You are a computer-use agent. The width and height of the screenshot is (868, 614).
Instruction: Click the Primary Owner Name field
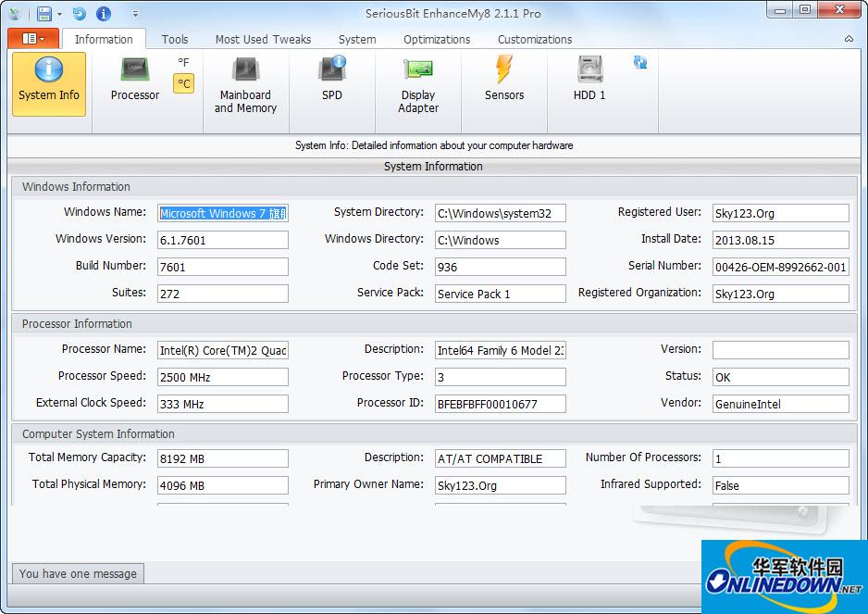pyautogui.click(x=501, y=485)
